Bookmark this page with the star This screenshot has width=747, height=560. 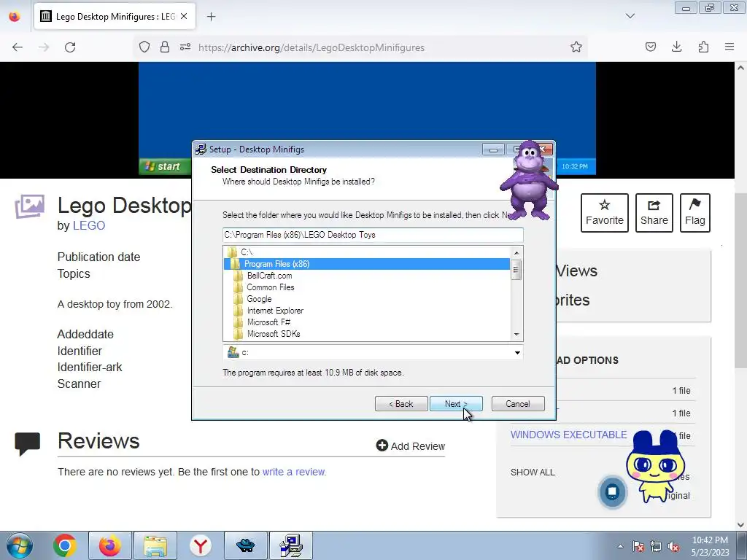(576, 47)
